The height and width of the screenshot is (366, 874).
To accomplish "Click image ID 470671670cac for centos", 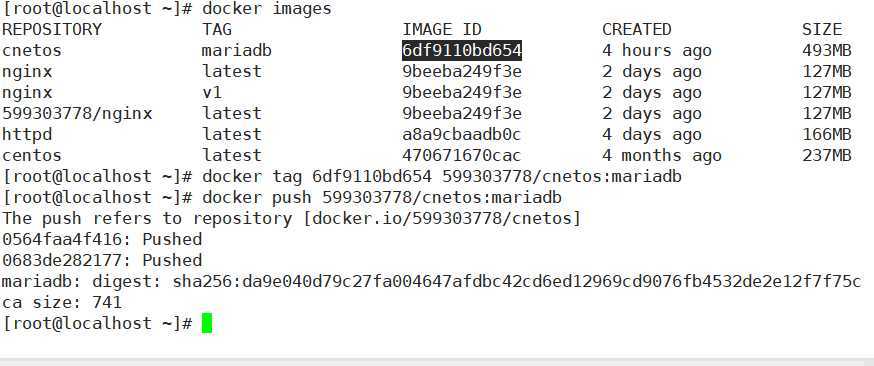I will pyautogui.click(x=462, y=155).
